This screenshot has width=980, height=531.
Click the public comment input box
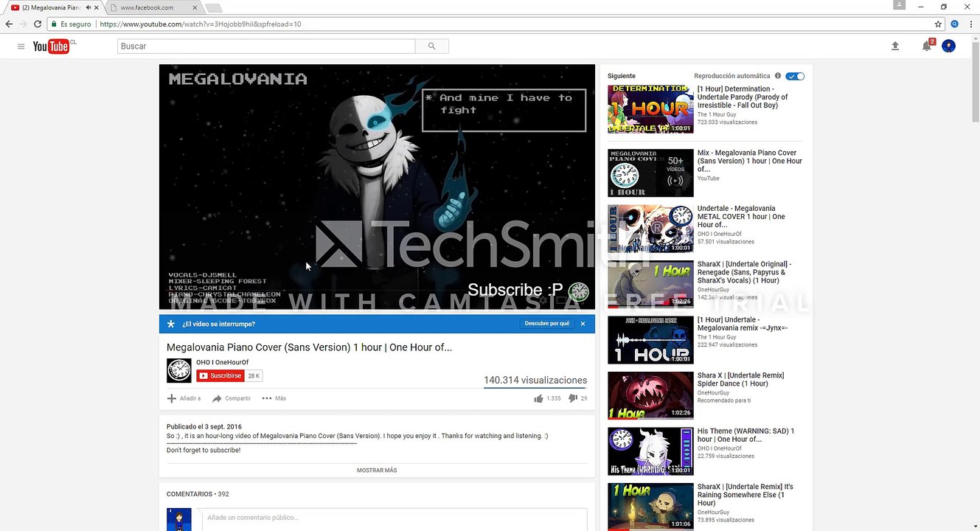[395, 518]
